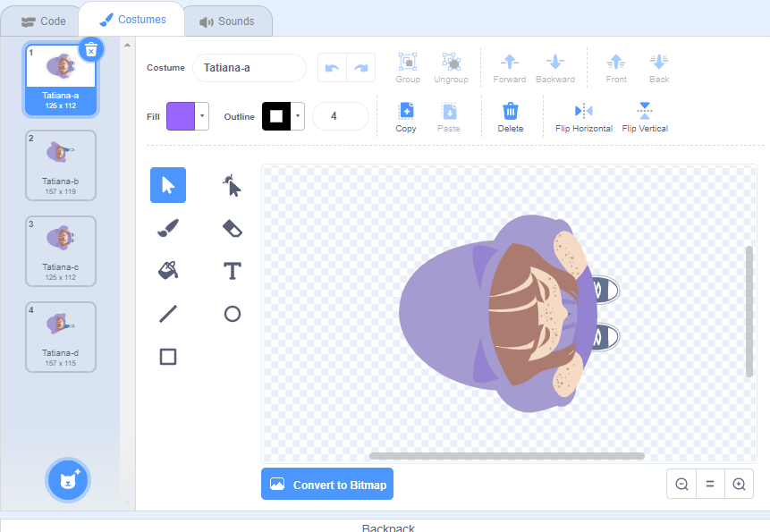Select the arrow Select tool

[168, 185]
